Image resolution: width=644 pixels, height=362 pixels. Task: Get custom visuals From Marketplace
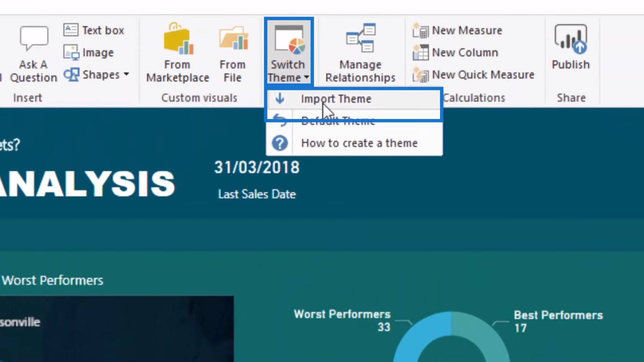click(x=177, y=52)
